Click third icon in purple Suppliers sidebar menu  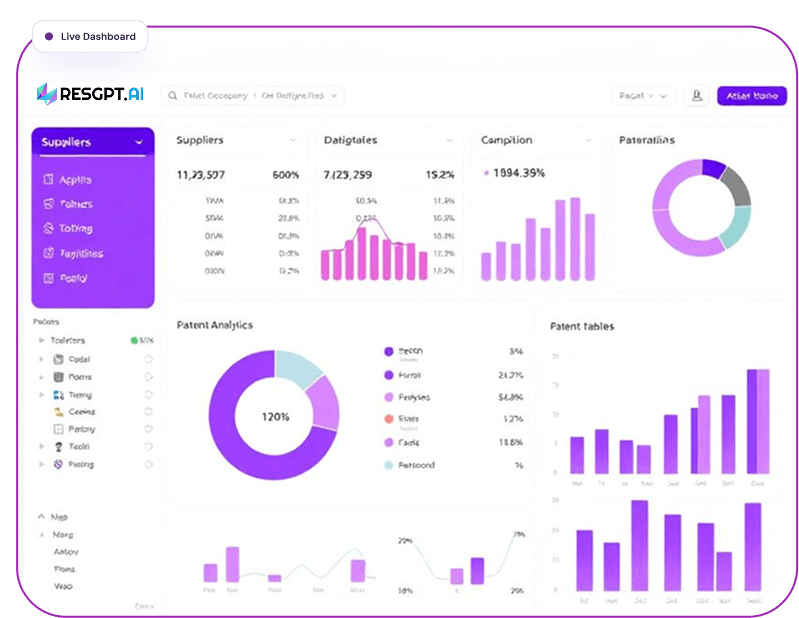coord(47,229)
